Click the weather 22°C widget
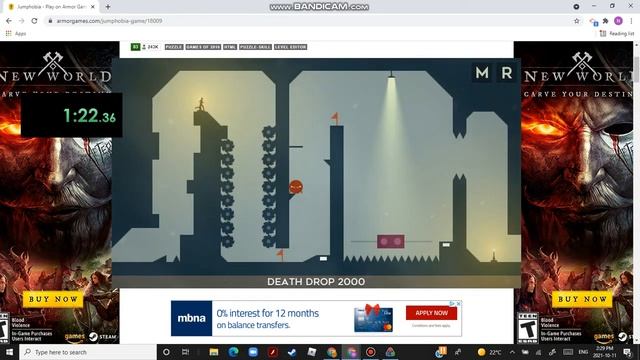640x360 pixels. pos(490,352)
